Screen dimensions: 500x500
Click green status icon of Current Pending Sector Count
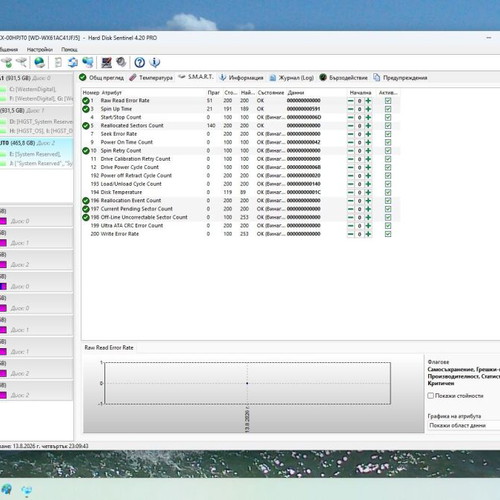pyautogui.click(x=86, y=209)
